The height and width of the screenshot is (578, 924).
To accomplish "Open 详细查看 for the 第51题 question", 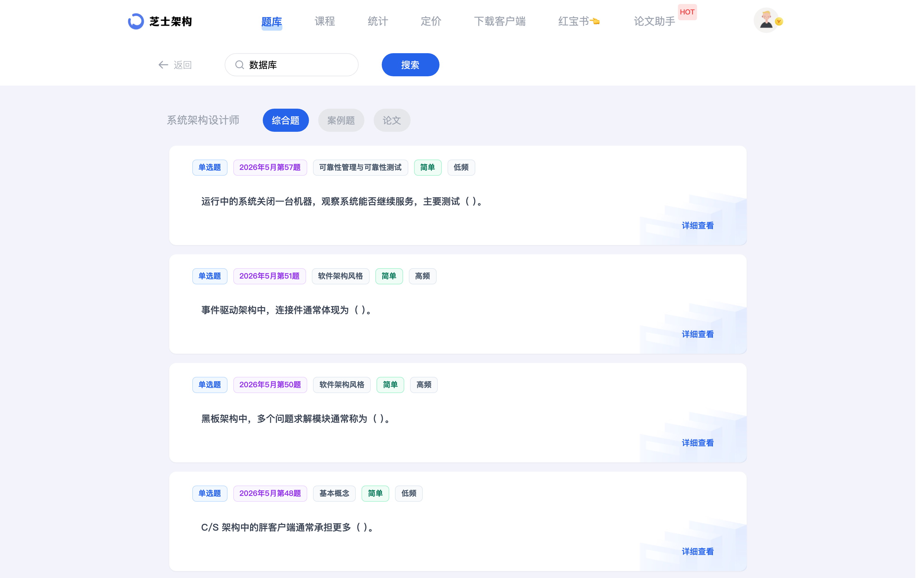I will (698, 334).
